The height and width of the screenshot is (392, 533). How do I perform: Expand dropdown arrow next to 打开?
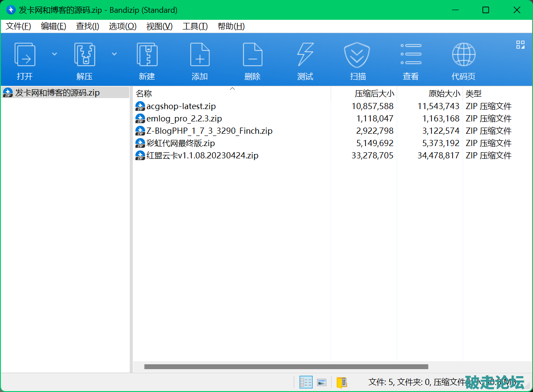pos(55,54)
